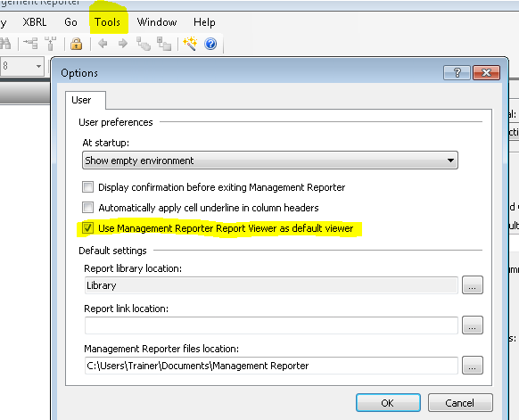Screen dimensions: 519x420
Task: Click the Report link location field
Action: pyautogui.click(x=271, y=325)
